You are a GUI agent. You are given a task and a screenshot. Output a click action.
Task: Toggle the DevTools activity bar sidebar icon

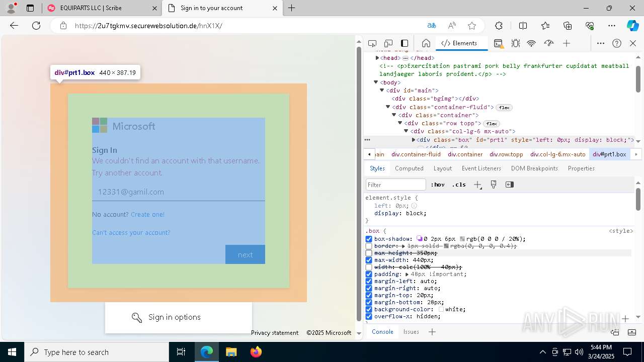pos(405,43)
